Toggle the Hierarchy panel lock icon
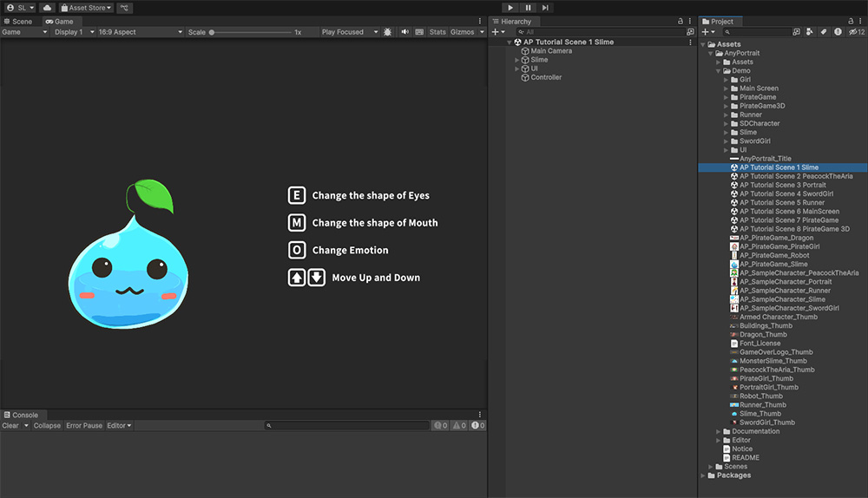Viewport: 868px width, 498px height. click(x=681, y=21)
